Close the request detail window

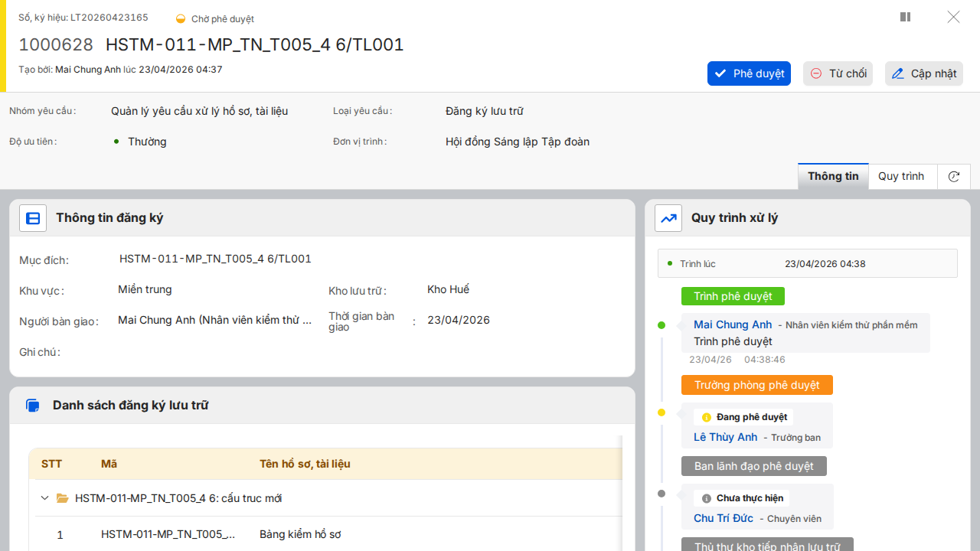pyautogui.click(x=953, y=17)
